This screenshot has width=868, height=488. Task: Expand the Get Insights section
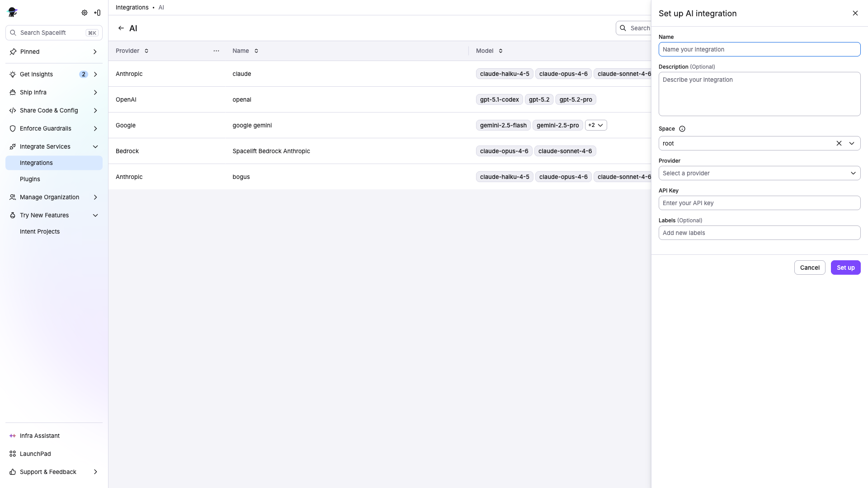click(x=95, y=74)
